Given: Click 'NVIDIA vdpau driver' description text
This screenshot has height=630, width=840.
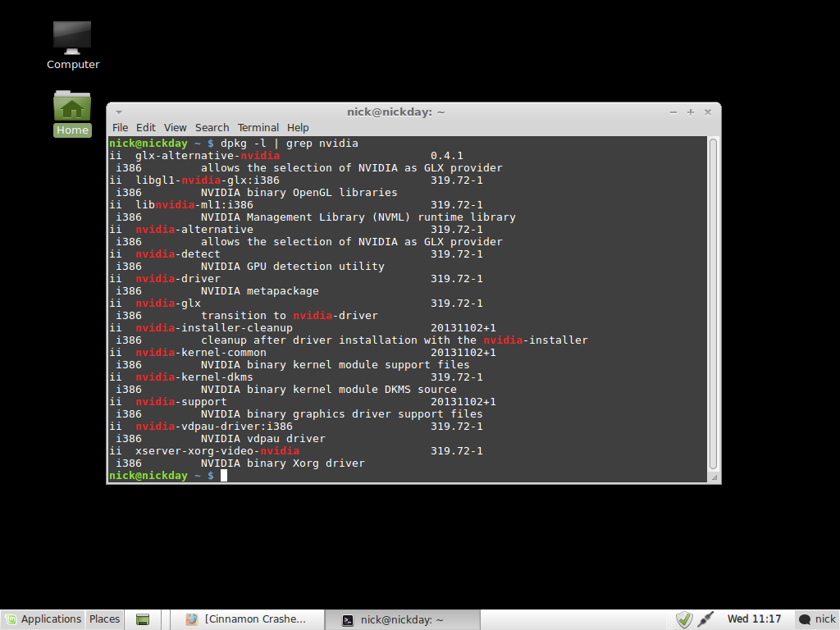Looking at the screenshot, I should [263, 439].
